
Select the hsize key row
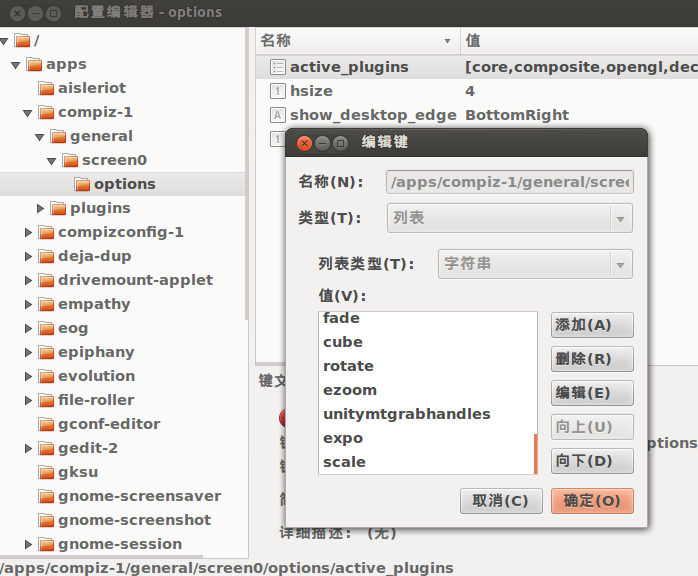tap(477, 91)
